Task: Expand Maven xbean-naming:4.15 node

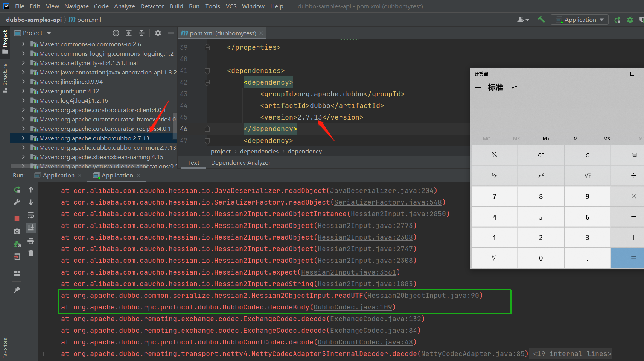Action: coord(23,157)
